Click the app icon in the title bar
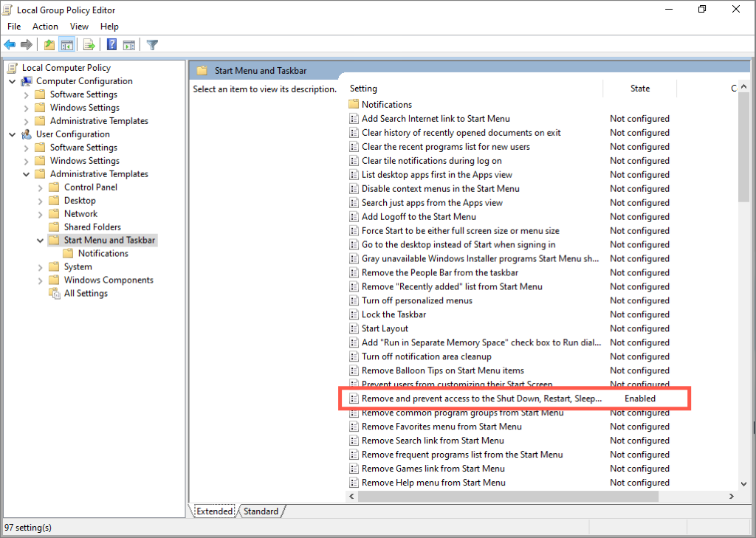Screen dimensions: 756x538 point(7,10)
